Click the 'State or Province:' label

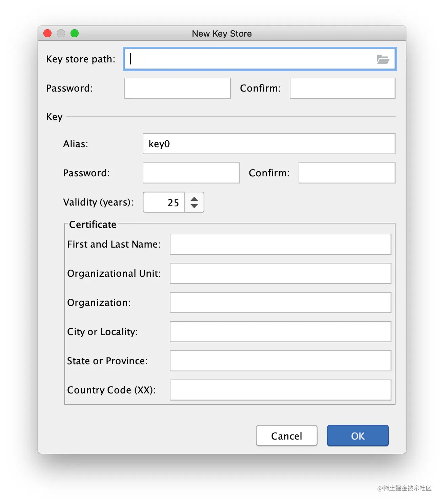[x=107, y=361]
